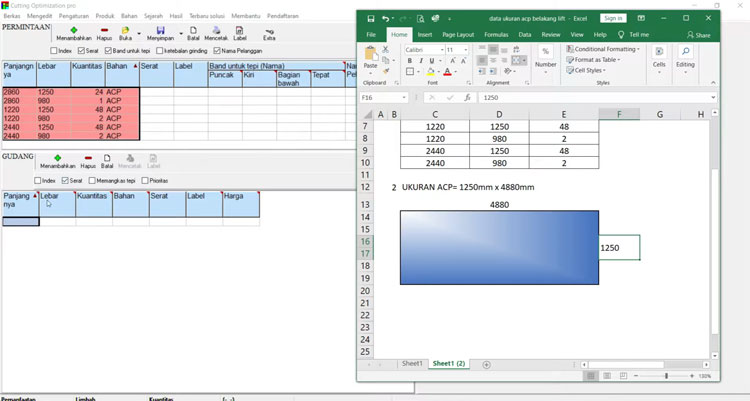Open the font size 11 dropdown

(x=465, y=50)
